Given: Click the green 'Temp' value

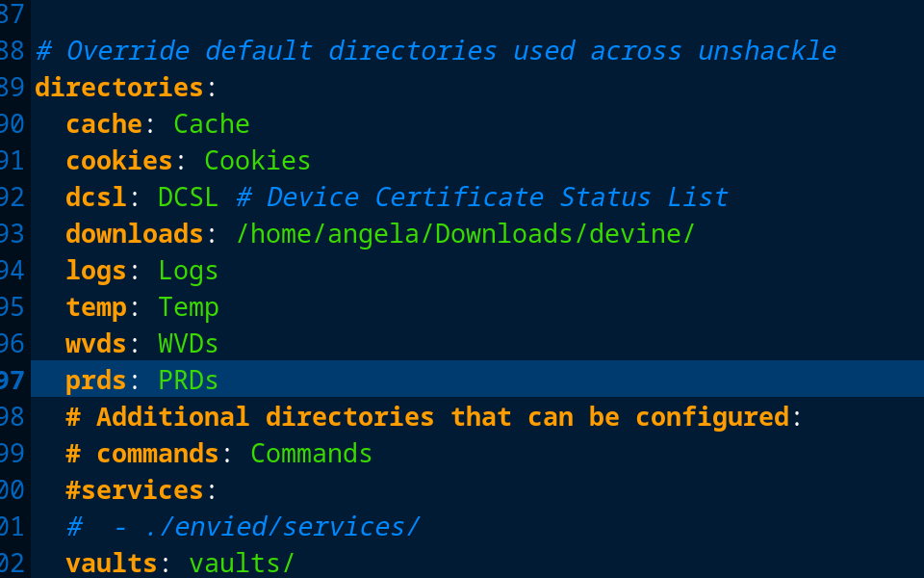Looking at the screenshot, I should (188, 307).
